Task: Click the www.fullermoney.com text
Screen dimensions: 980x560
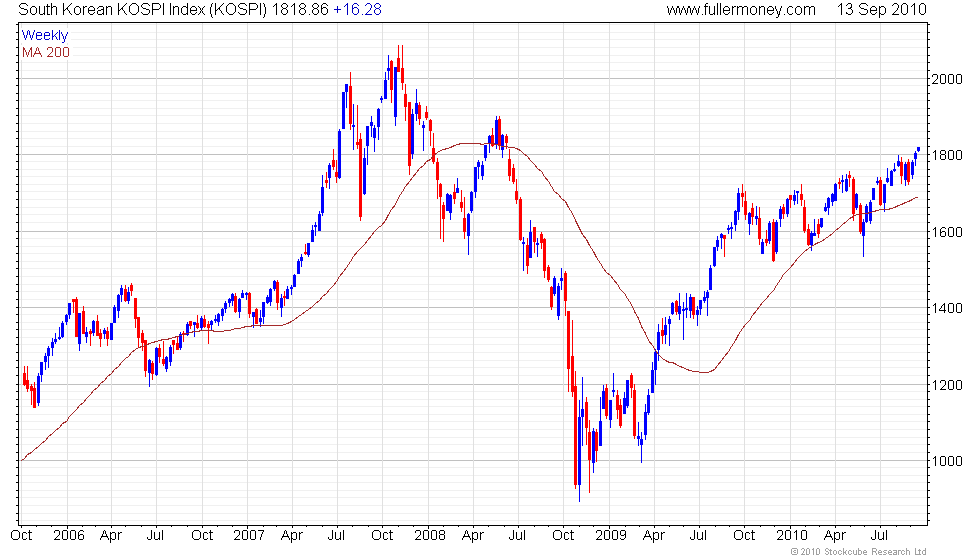Action: (x=741, y=9)
